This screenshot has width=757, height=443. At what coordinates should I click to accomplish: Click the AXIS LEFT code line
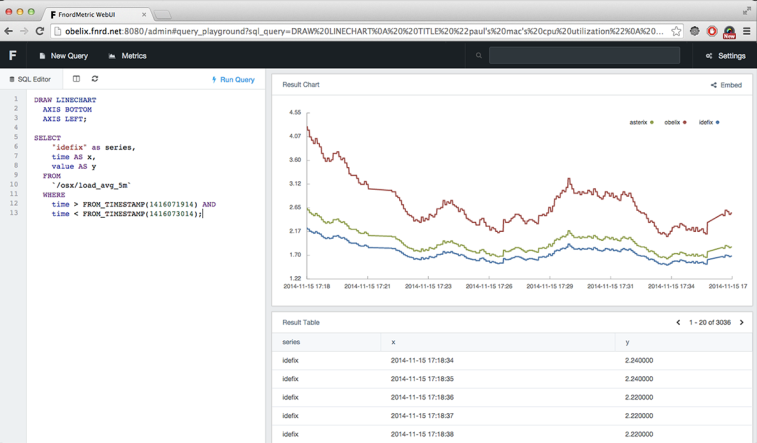coord(65,119)
